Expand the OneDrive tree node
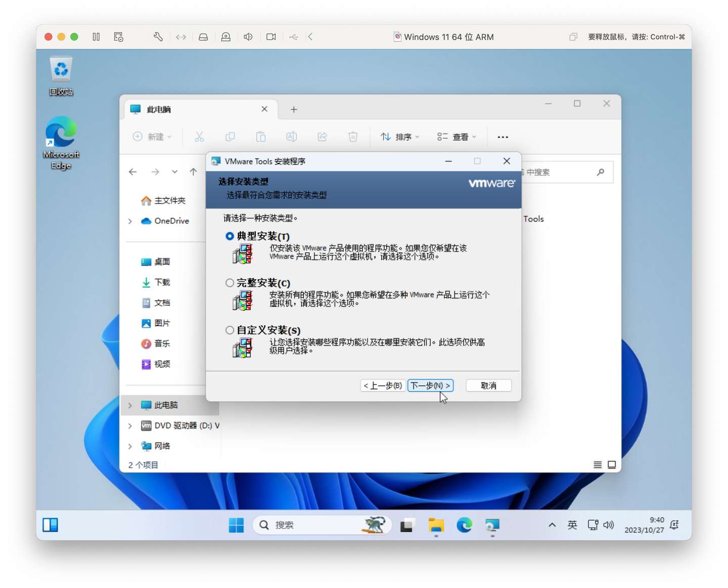The image size is (728, 588). 130,221
